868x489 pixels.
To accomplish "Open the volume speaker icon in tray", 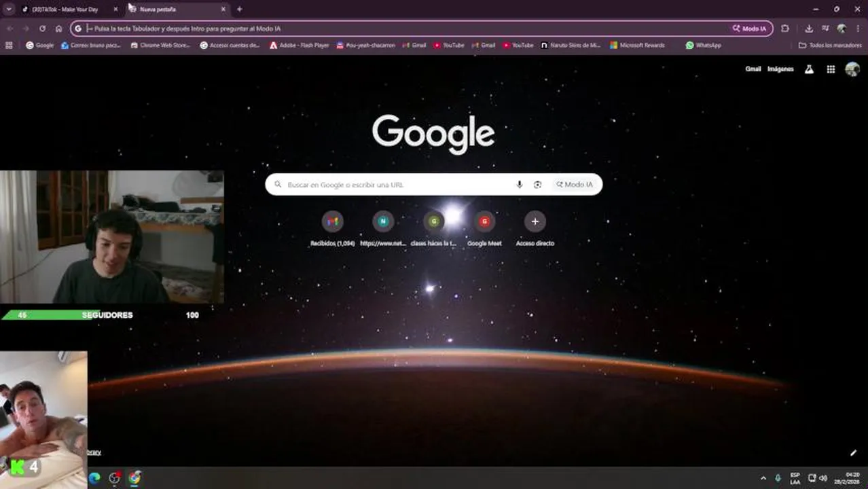I will pos(823,478).
